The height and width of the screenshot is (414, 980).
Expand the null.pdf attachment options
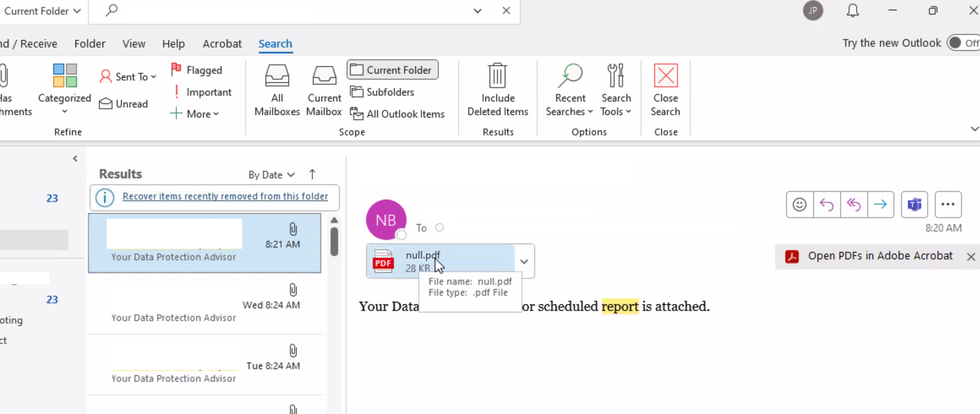point(524,262)
